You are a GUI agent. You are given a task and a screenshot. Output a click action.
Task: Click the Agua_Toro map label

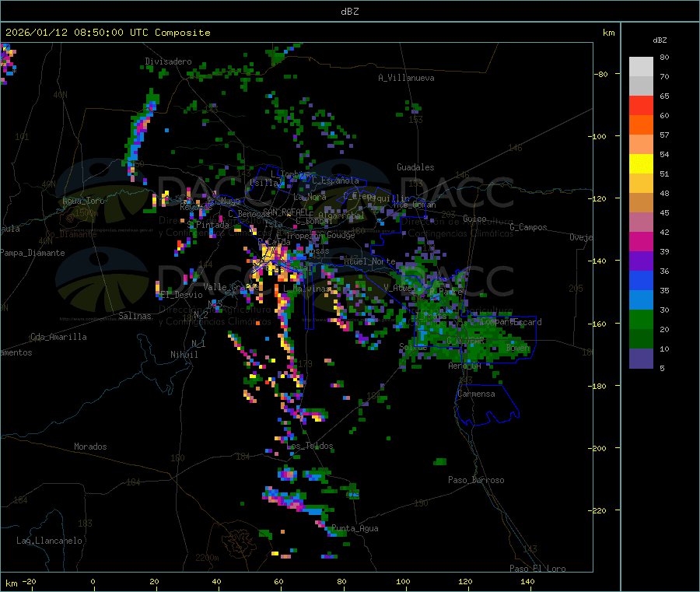tap(83, 201)
